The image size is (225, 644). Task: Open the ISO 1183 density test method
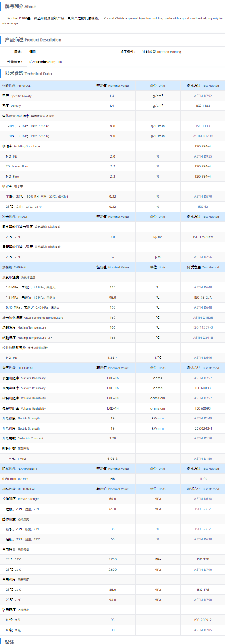click(x=203, y=106)
